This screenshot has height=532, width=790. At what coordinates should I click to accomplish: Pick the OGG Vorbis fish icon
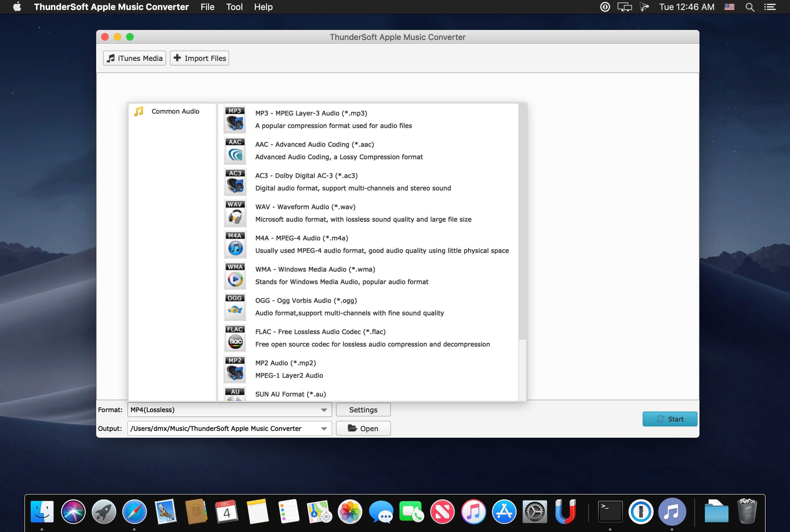[235, 307]
